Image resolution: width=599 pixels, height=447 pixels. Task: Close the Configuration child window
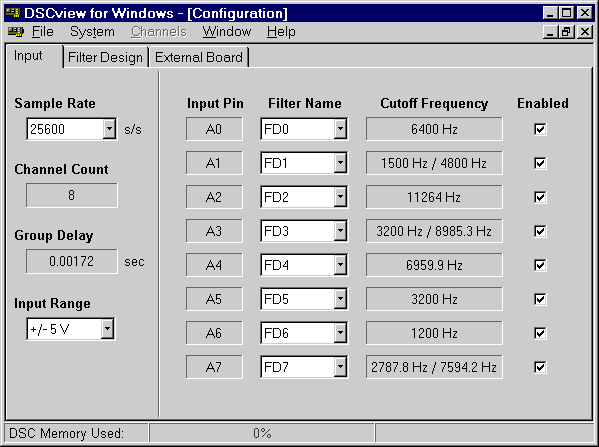tap(585, 31)
